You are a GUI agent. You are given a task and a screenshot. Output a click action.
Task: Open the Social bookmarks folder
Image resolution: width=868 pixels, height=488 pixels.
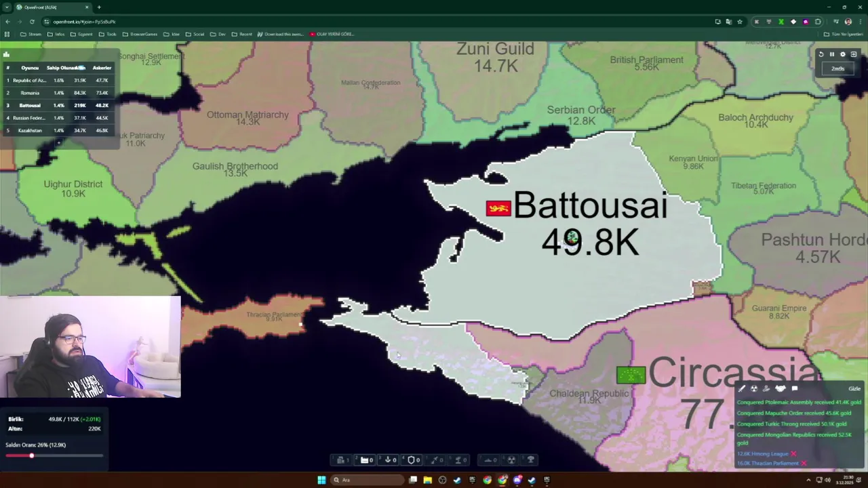coord(195,34)
